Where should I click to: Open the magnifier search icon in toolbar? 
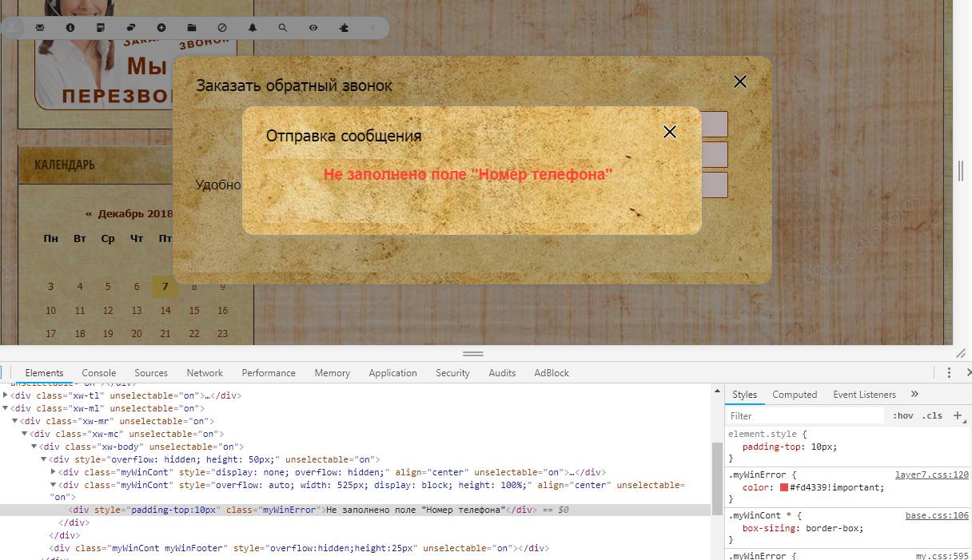point(283,28)
